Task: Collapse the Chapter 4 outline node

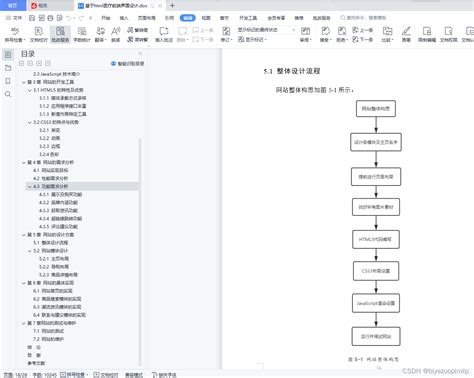Action: (x=24, y=162)
